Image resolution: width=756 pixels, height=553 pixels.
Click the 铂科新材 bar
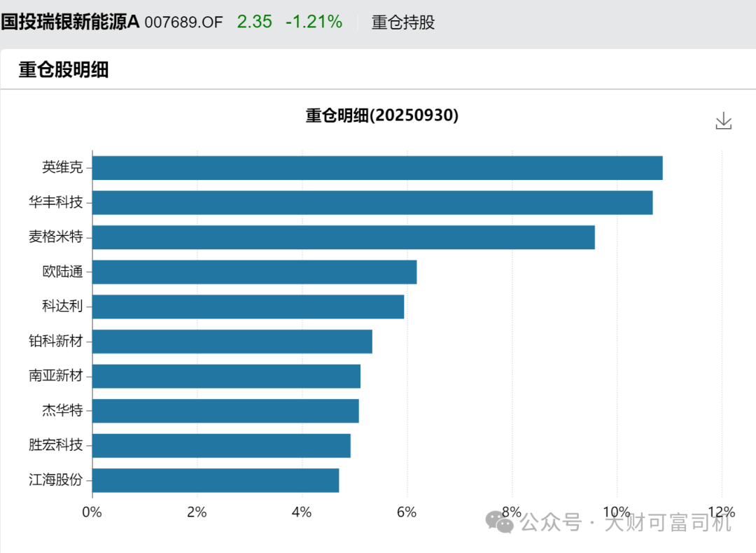click(232, 342)
